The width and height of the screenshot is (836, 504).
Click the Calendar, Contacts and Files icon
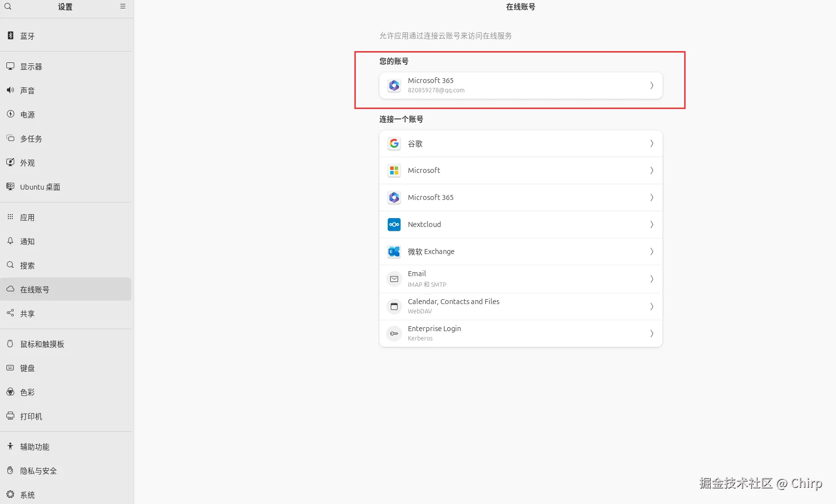(394, 307)
